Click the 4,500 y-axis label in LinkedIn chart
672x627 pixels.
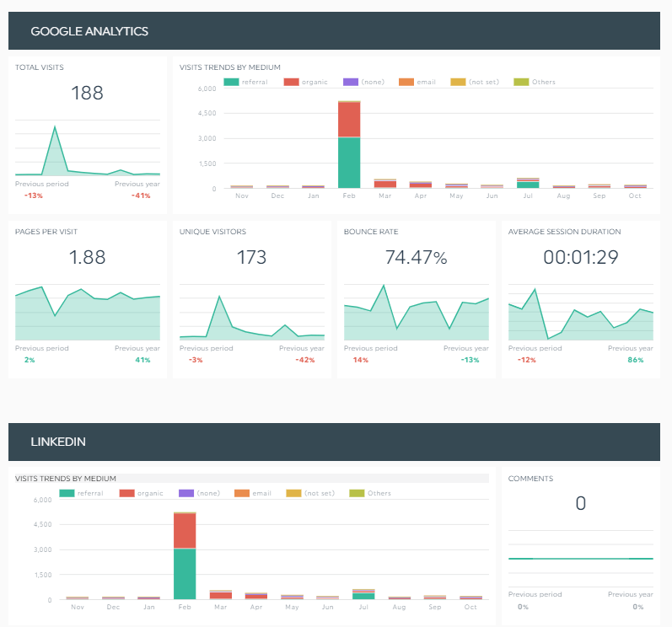click(x=43, y=524)
